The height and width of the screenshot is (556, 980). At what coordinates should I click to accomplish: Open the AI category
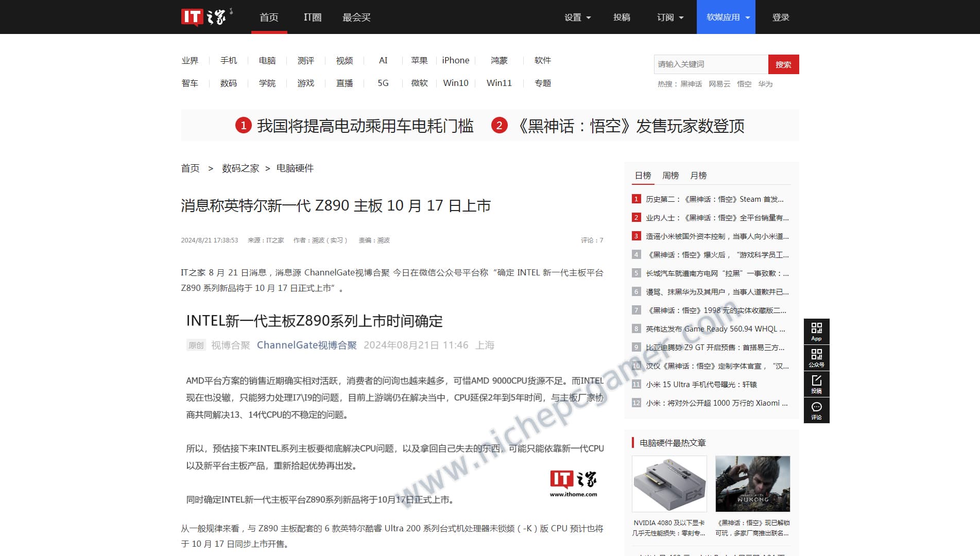click(x=383, y=60)
